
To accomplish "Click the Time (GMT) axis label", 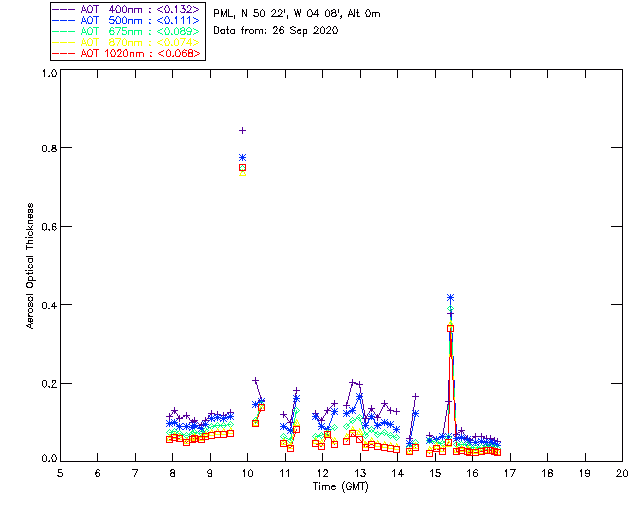I will pos(341,486).
